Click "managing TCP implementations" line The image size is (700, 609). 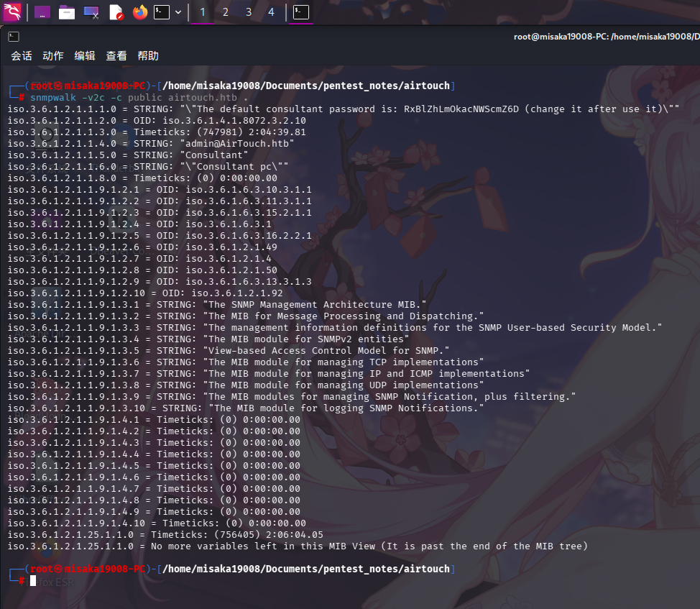click(344, 362)
